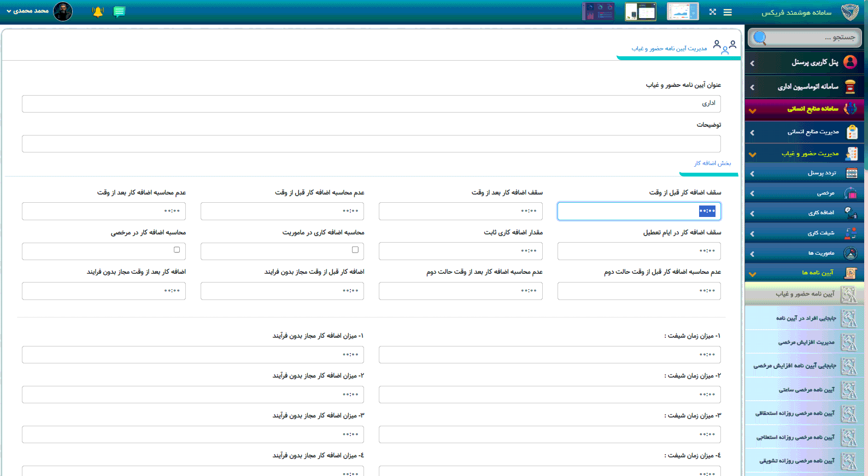Toggle fullscreen expand icon

pos(712,12)
